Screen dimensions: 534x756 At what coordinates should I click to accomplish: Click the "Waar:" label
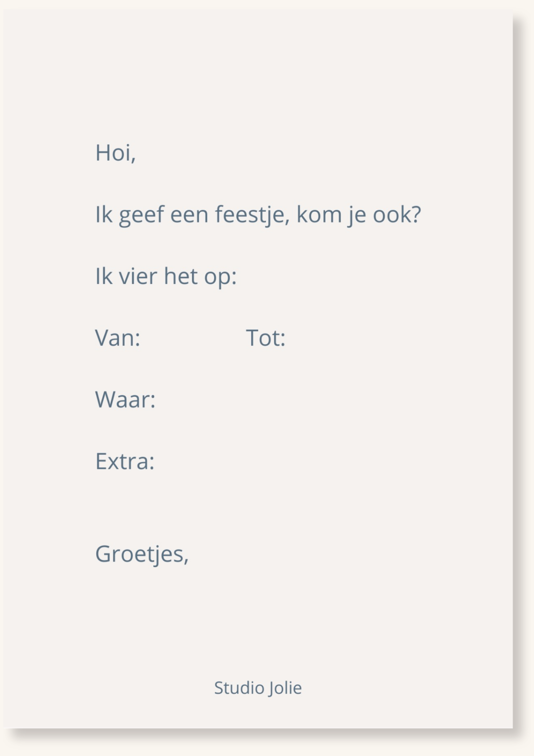point(125,400)
